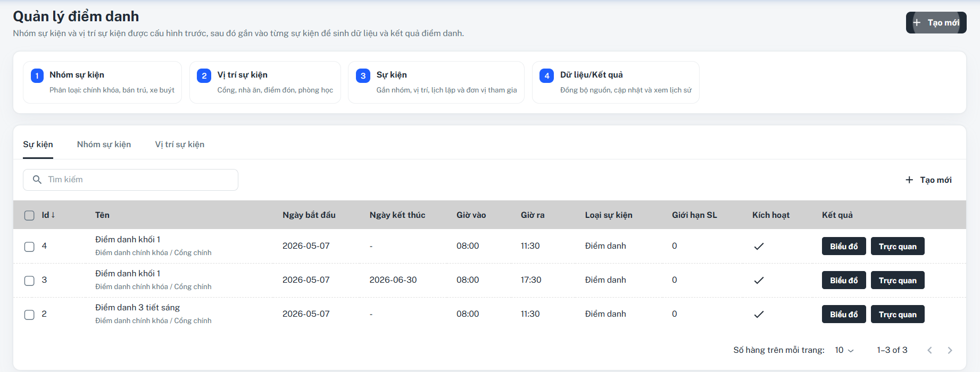Open the Nhóm sự kiện step card
Viewport: 980px width, 372px height.
[x=102, y=82]
